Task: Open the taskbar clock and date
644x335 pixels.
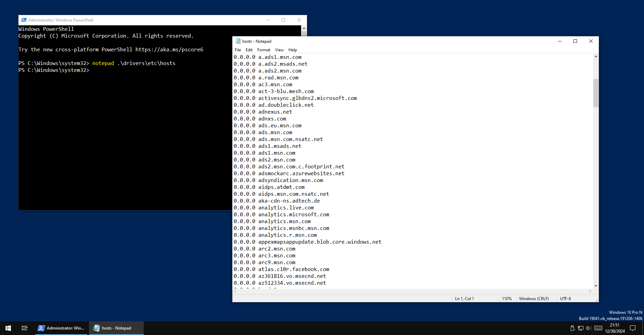Action: 615,328
